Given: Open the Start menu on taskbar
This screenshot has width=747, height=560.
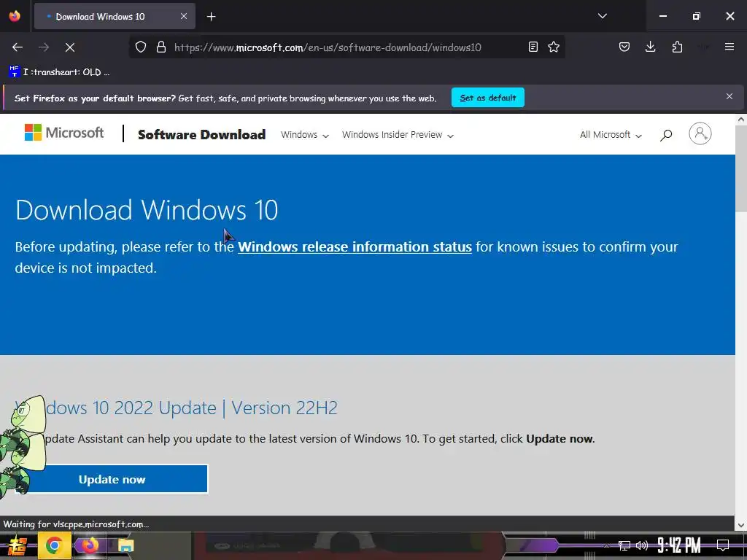Looking at the screenshot, I should (17, 545).
